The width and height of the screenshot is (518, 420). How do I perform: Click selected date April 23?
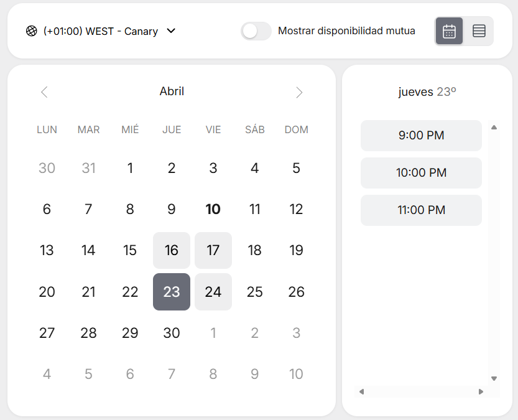172,292
